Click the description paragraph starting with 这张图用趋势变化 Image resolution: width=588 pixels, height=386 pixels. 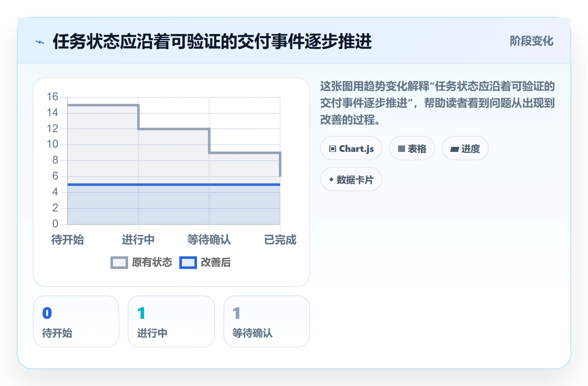pyautogui.click(x=438, y=103)
